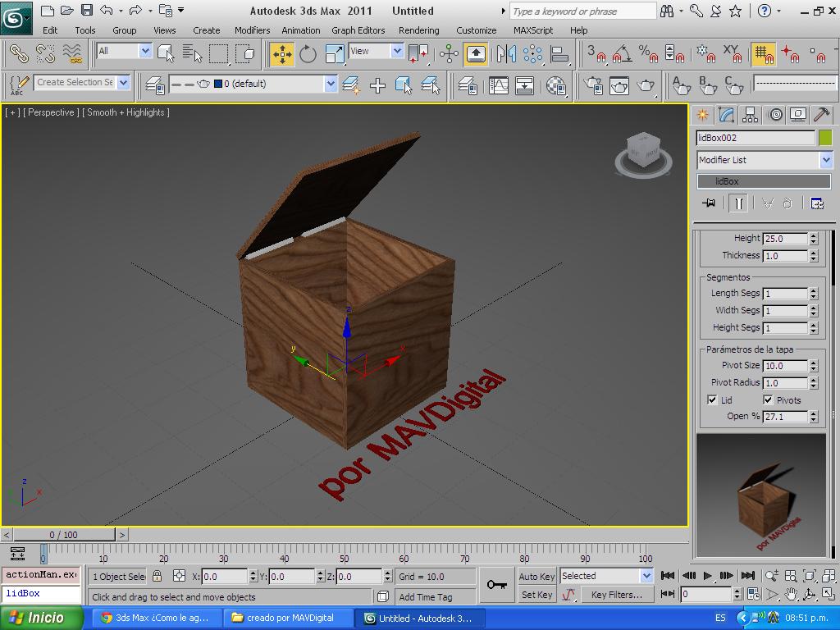
Task: Open Render Setup teapot icon
Action: click(x=593, y=85)
